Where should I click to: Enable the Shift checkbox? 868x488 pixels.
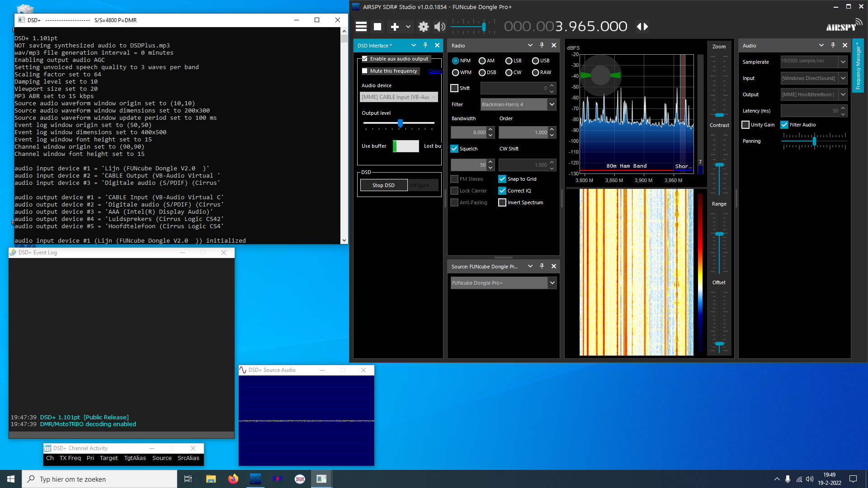pos(454,88)
